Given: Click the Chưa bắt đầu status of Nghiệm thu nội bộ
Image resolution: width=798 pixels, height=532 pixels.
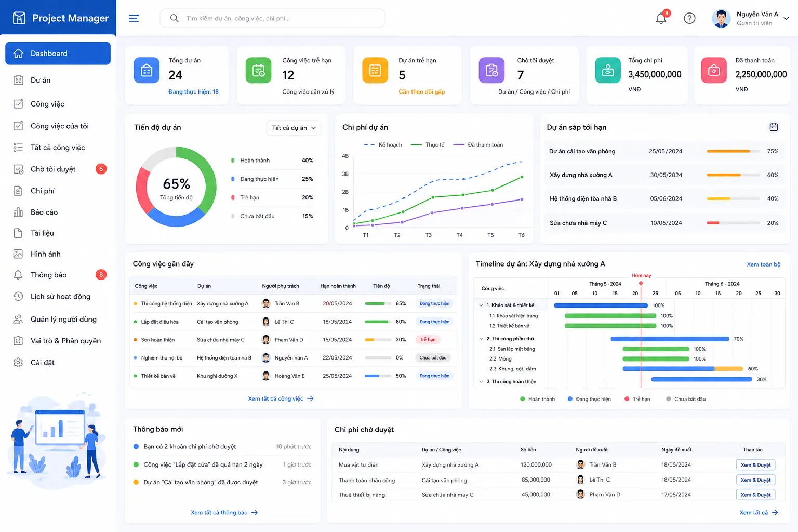Looking at the screenshot, I should (x=433, y=358).
